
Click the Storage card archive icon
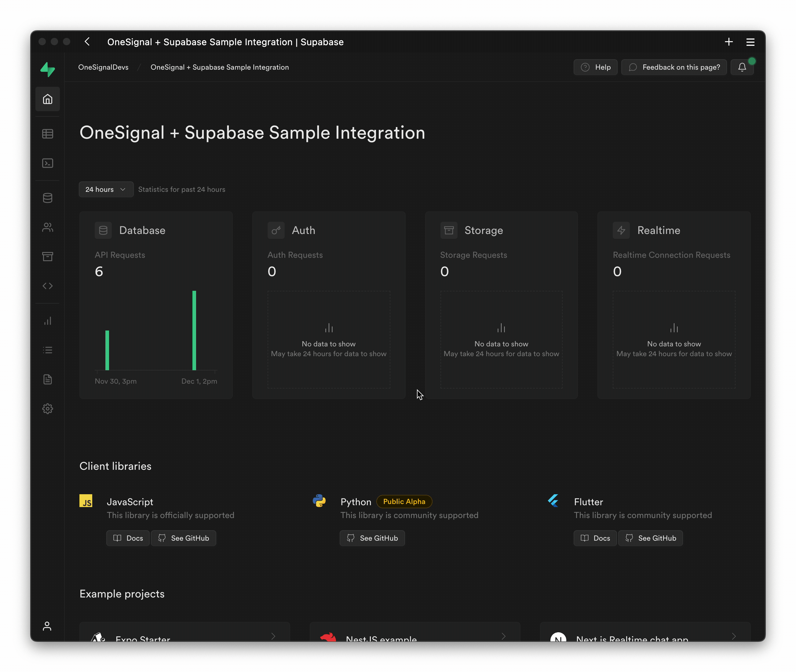pyautogui.click(x=449, y=231)
